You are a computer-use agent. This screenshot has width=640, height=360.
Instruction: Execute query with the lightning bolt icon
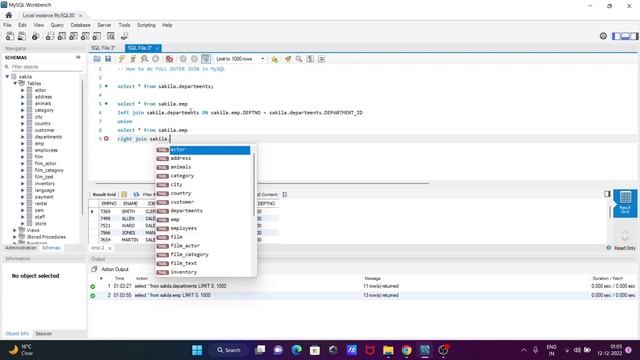[x=122, y=59]
